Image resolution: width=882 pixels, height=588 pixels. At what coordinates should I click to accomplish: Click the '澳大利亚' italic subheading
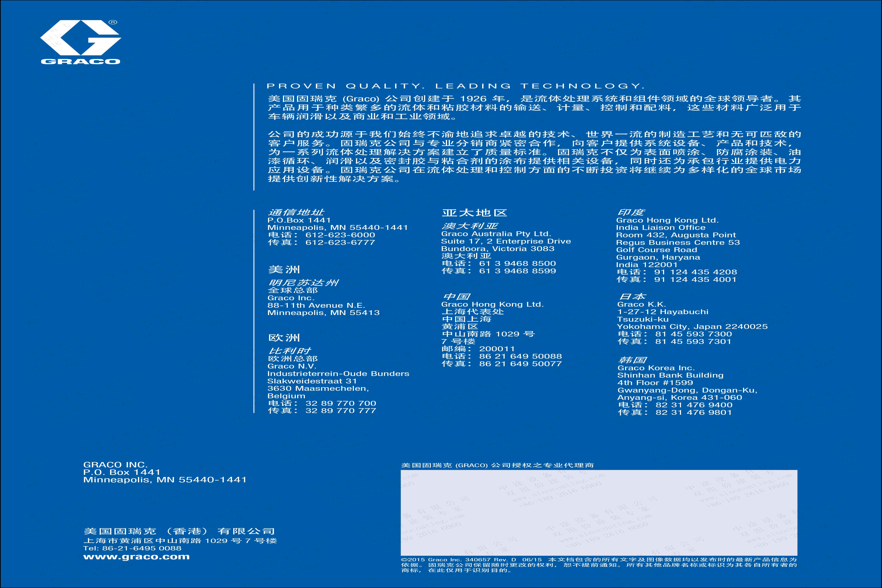(470, 226)
